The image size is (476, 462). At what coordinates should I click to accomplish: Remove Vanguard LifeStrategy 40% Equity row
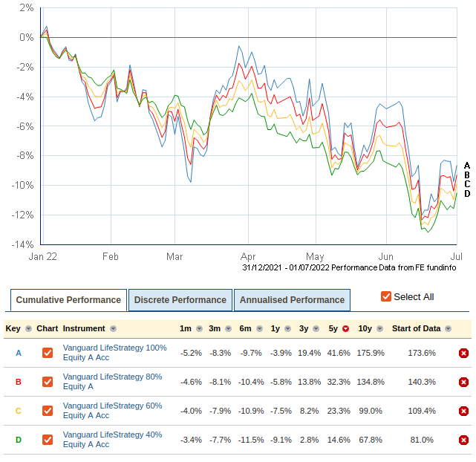point(464,440)
